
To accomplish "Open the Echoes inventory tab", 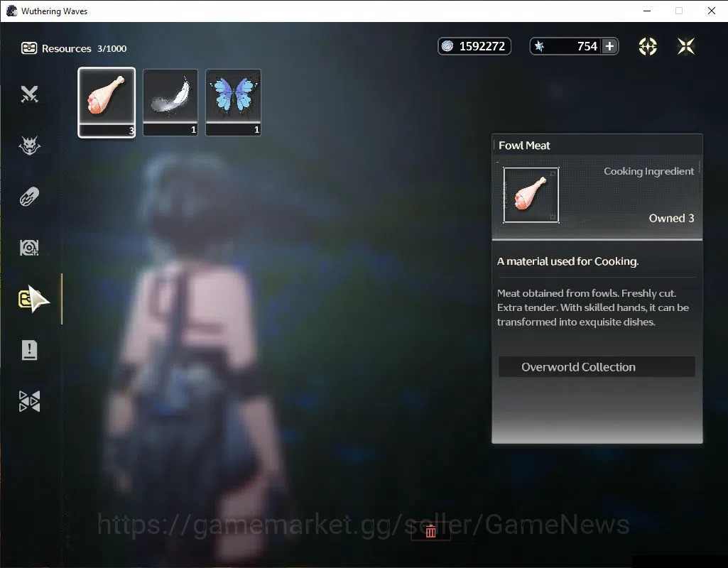I will (x=29, y=146).
